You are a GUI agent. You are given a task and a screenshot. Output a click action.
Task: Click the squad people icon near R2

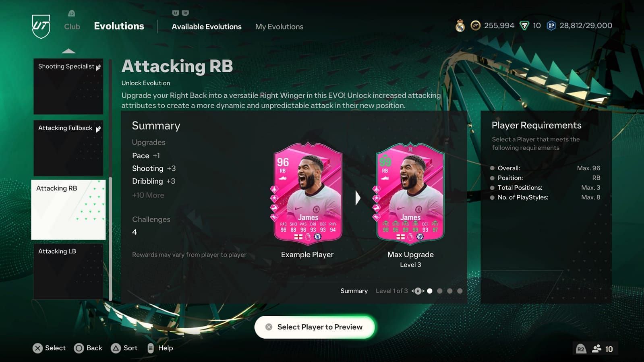coord(596,349)
